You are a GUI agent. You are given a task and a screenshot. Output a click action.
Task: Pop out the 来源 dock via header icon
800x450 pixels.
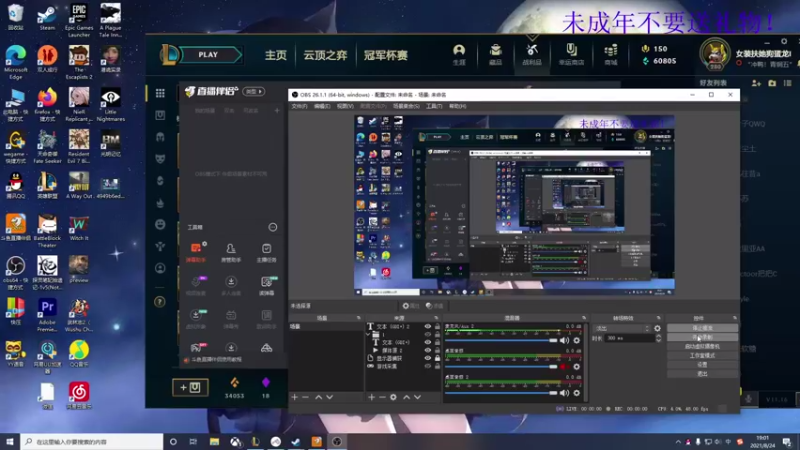[436, 318]
